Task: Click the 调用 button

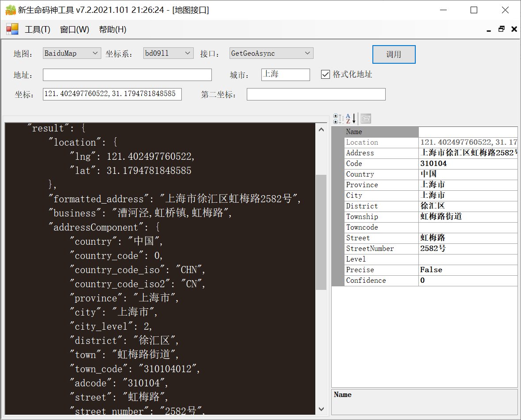Action: coord(394,54)
